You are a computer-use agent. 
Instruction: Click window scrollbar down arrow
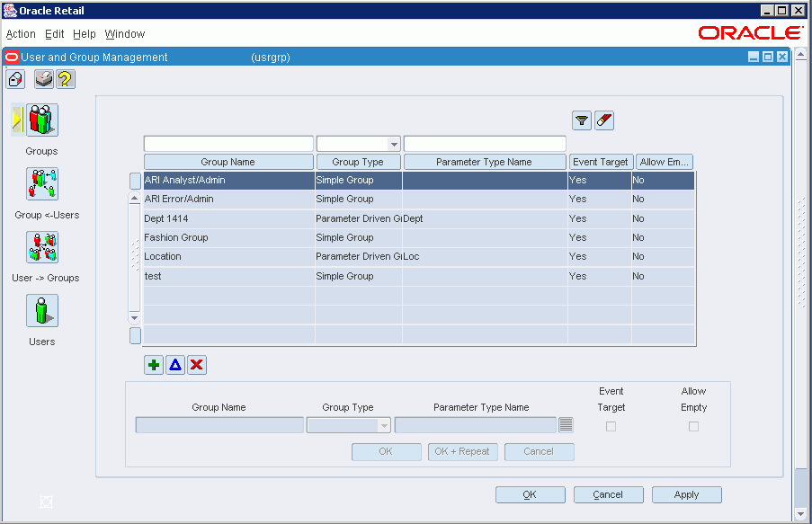(x=800, y=514)
